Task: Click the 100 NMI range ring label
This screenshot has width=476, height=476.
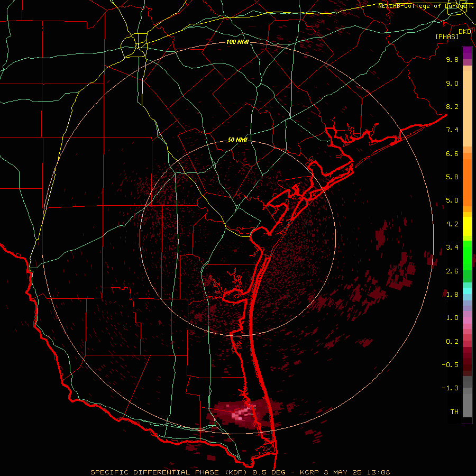Action: [x=237, y=42]
